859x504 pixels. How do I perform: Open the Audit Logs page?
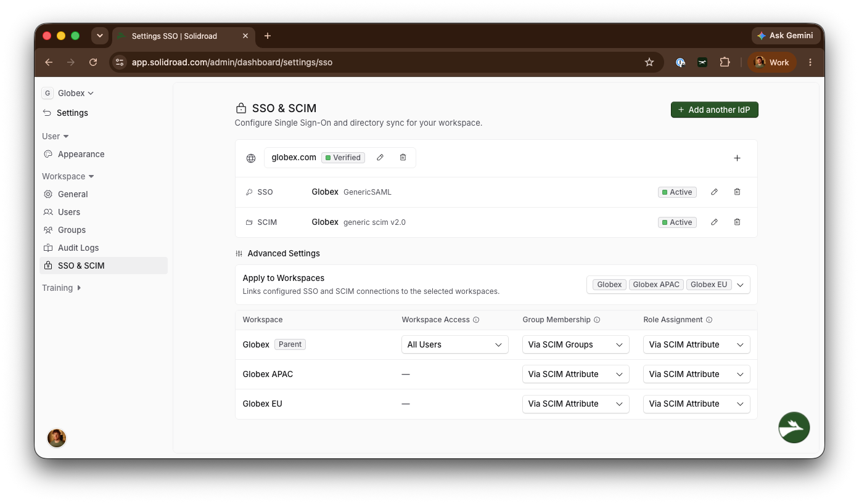tap(104, 248)
